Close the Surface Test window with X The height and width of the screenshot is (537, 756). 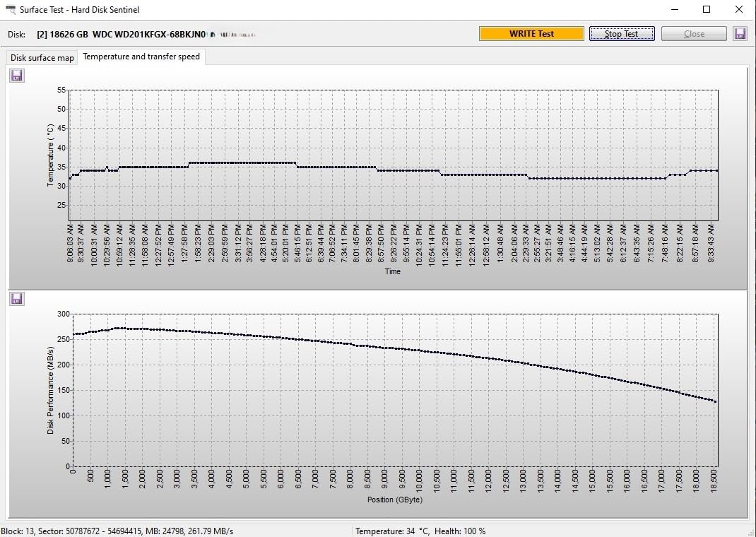(x=739, y=10)
